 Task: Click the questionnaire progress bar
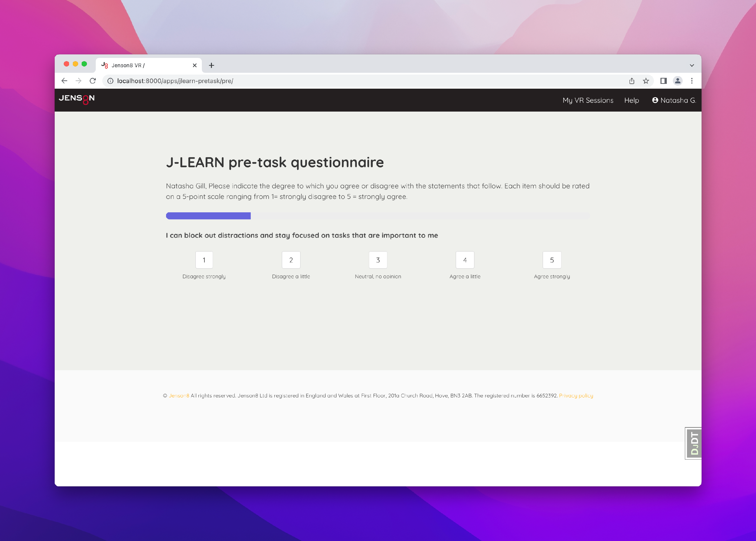pyautogui.click(x=378, y=216)
